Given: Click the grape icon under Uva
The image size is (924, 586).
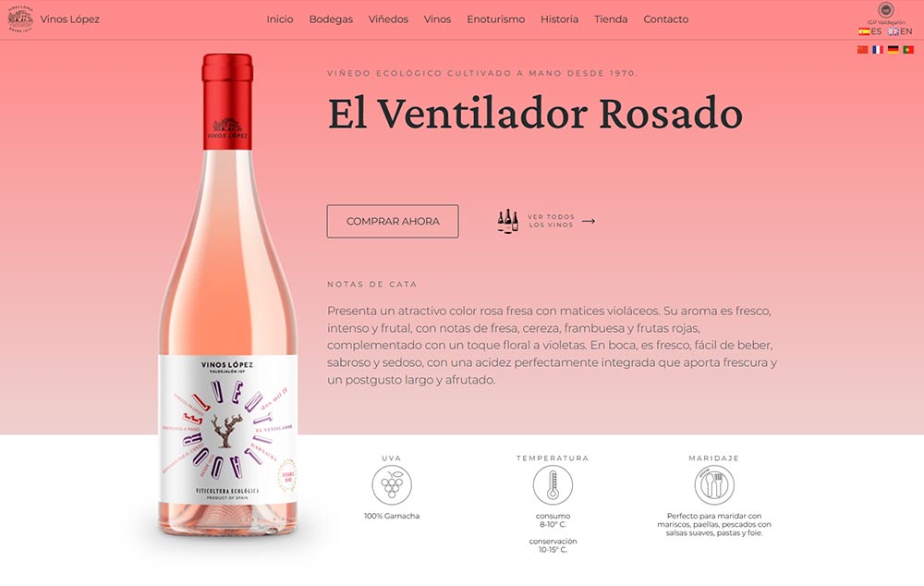Looking at the screenshot, I should (392, 484).
